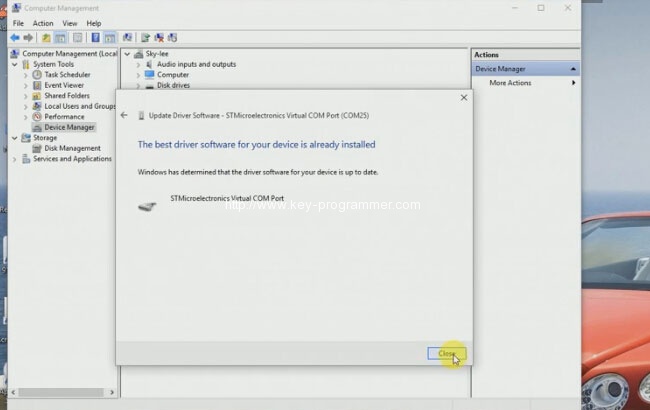Screen dimensions: 650x410
Task: Select Event Viewer in the tree
Action: (64, 85)
